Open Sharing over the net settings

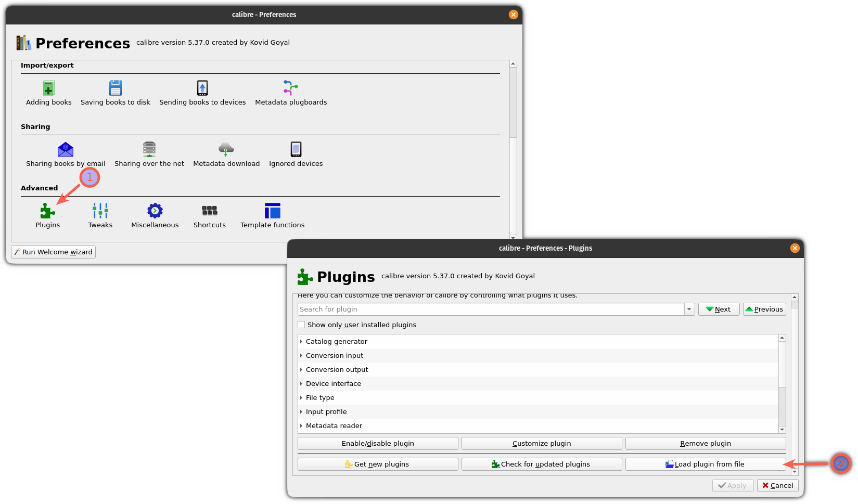click(x=149, y=154)
